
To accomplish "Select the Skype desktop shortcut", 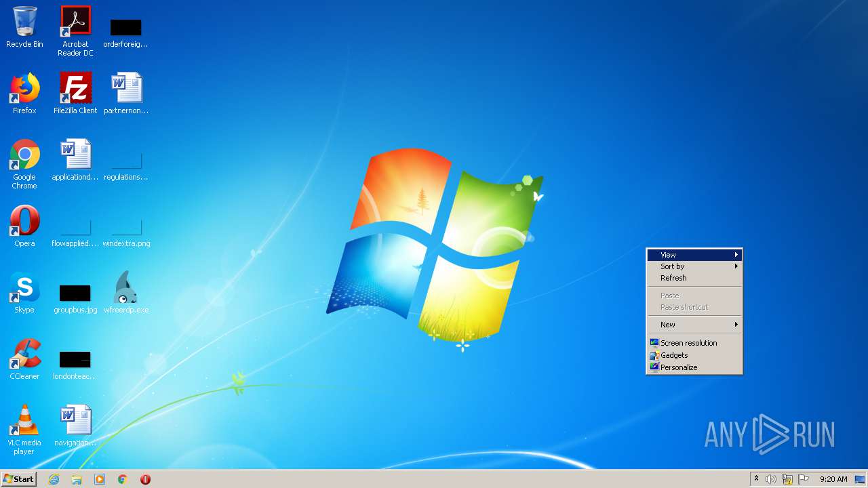I will (x=24, y=293).
